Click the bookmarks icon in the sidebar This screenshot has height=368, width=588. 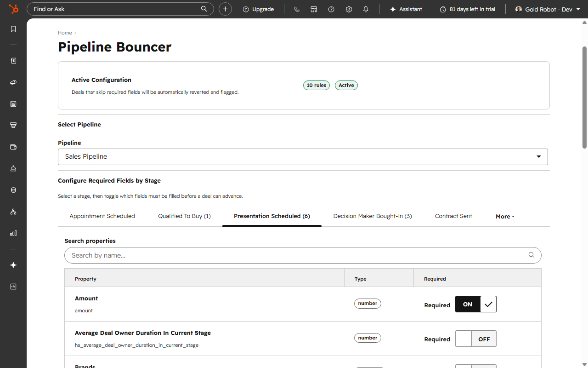(13, 29)
